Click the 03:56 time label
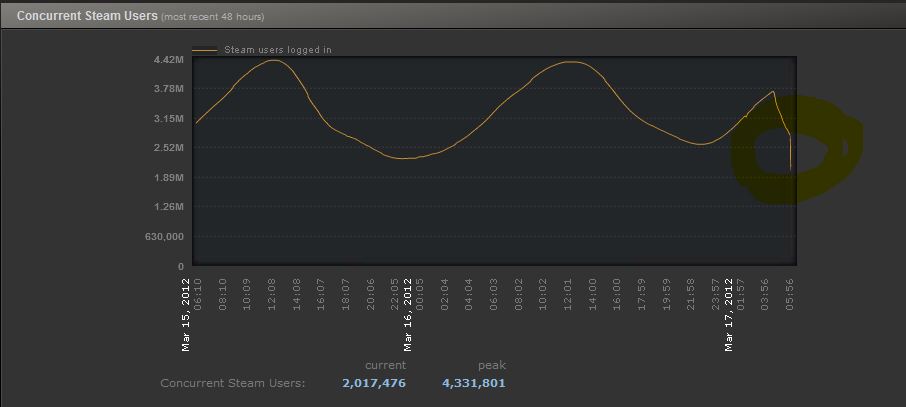This screenshot has width=906, height=407. click(x=766, y=295)
